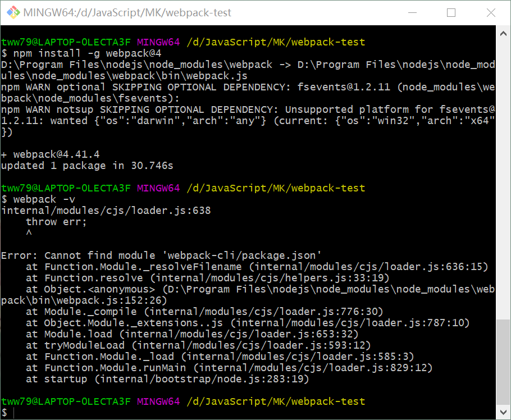Click the command 'npm install -g webpack@4'
The height and width of the screenshot is (420, 511).
pyautogui.click(x=88, y=53)
